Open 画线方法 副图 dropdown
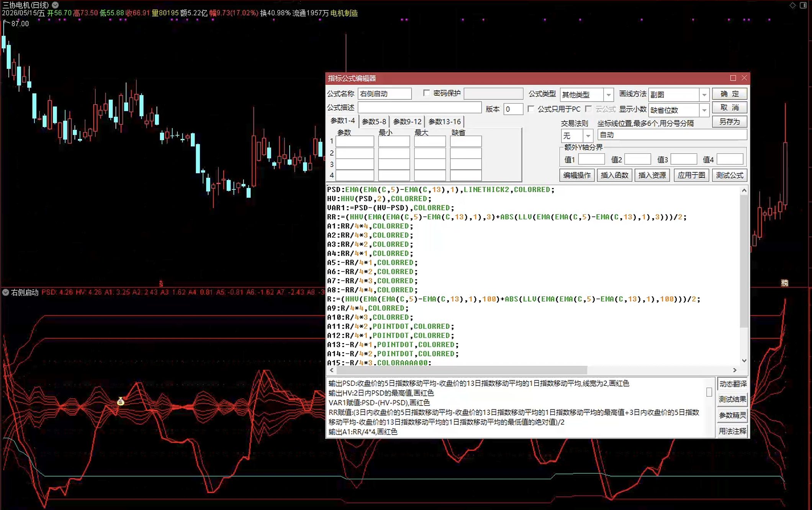Viewport: 812px width, 510px height. (704, 95)
